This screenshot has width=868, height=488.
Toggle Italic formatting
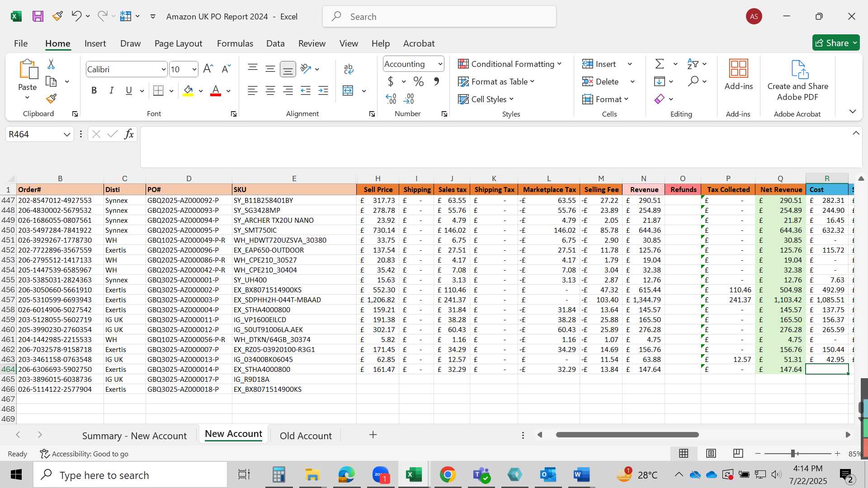point(111,91)
